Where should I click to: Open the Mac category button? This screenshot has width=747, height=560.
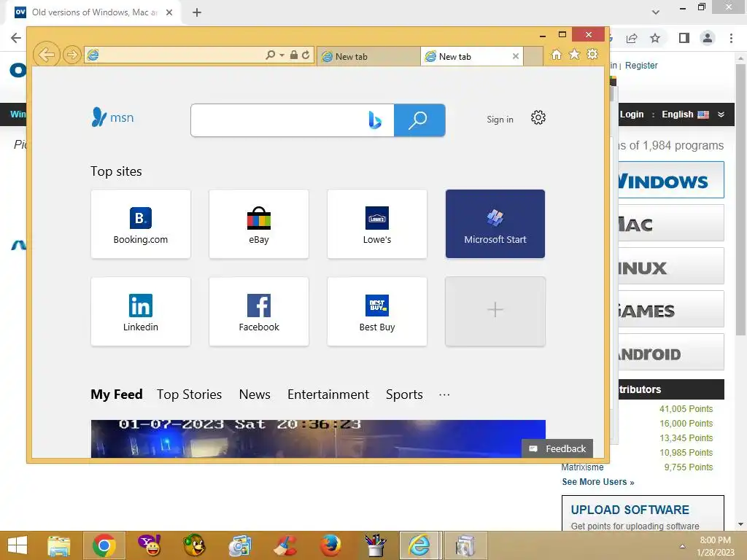pos(671,223)
